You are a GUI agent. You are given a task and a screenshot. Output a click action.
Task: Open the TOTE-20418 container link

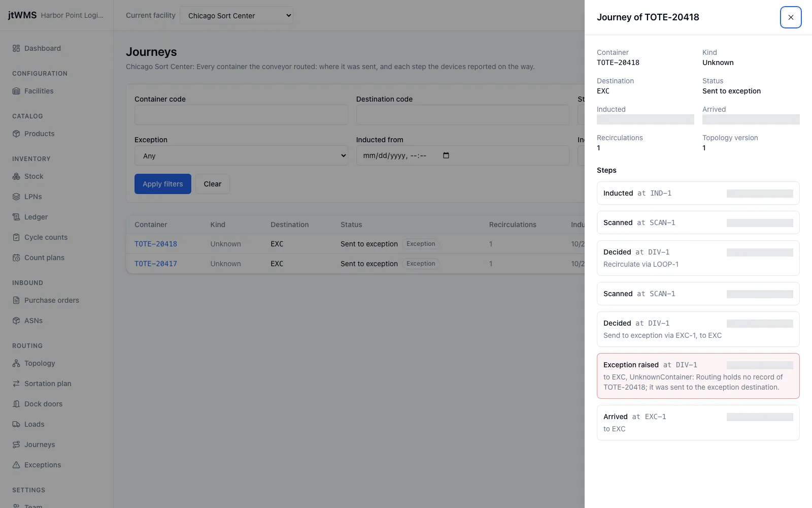pyautogui.click(x=156, y=244)
